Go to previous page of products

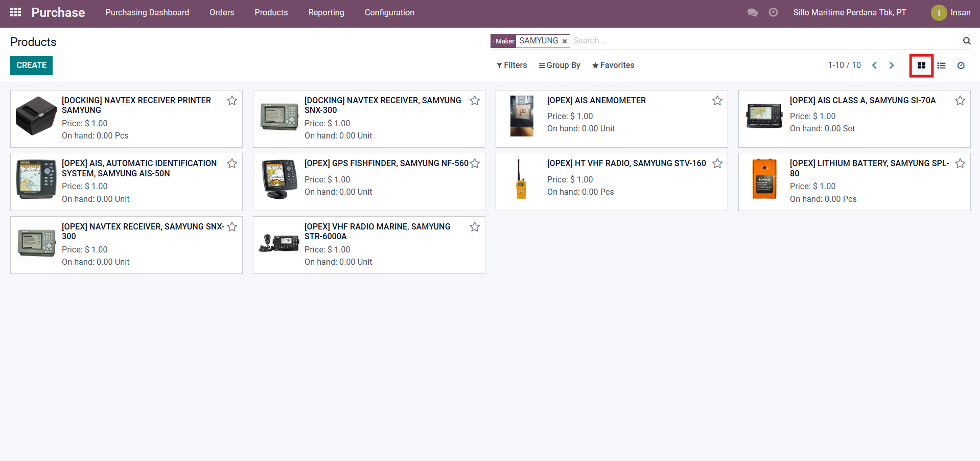click(874, 65)
